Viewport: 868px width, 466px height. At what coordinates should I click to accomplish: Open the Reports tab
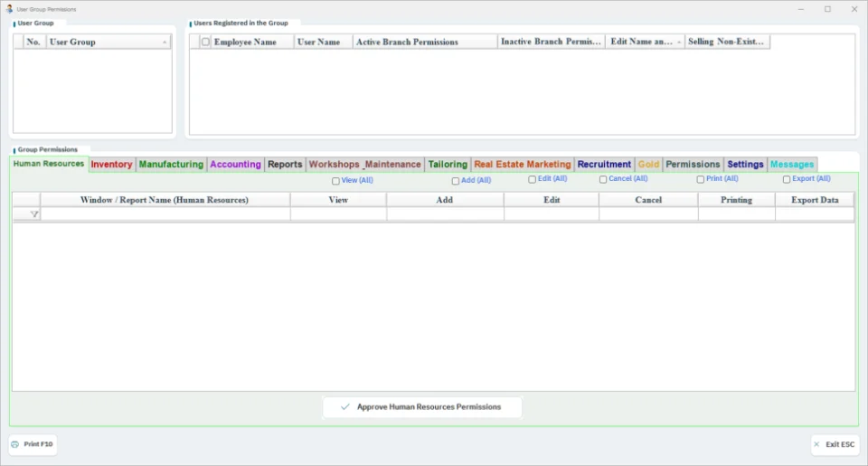pos(285,165)
